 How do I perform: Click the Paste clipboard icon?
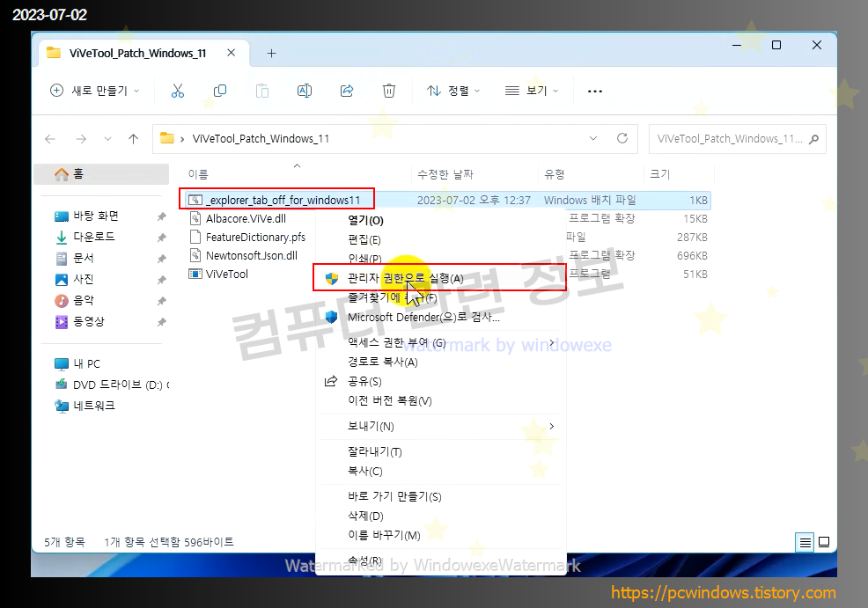[261, 91]
